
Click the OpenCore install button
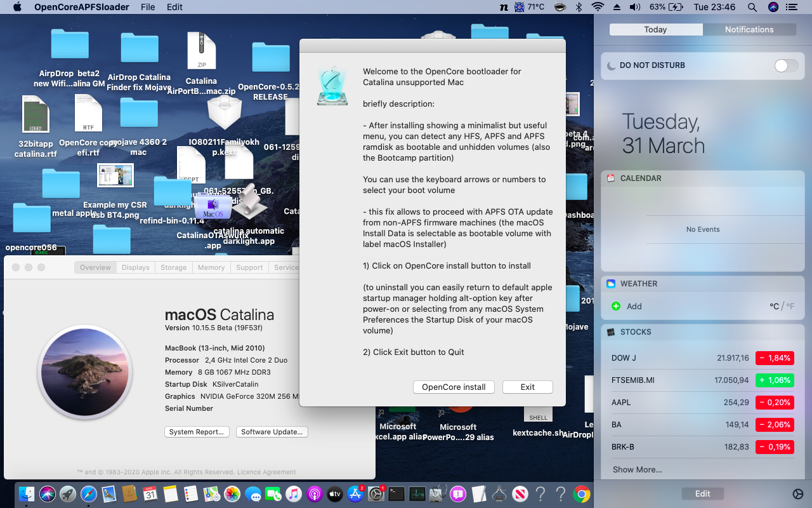pyautogui.click(x=454, y=387)
